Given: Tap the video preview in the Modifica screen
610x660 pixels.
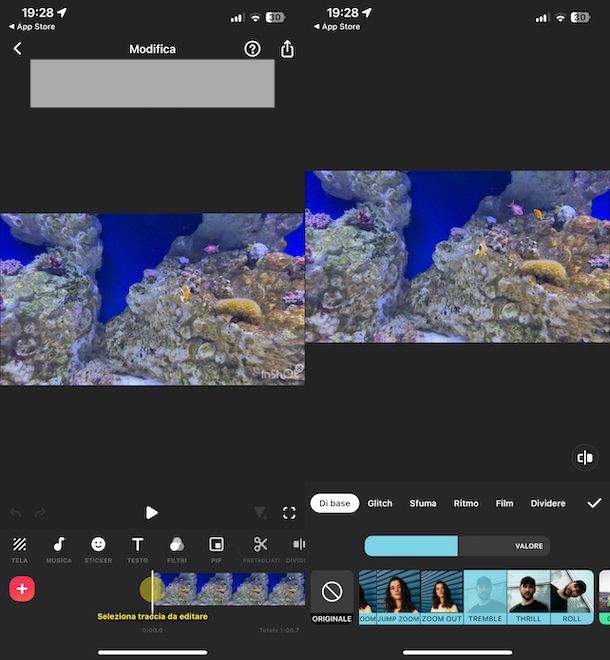Looking at the screenshot, I should click(152, 299).
